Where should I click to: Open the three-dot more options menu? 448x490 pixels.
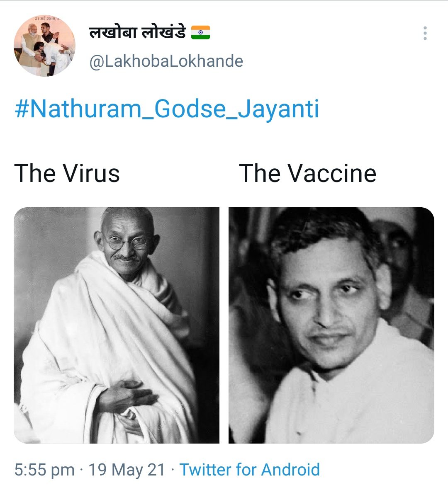click(425, 33)
